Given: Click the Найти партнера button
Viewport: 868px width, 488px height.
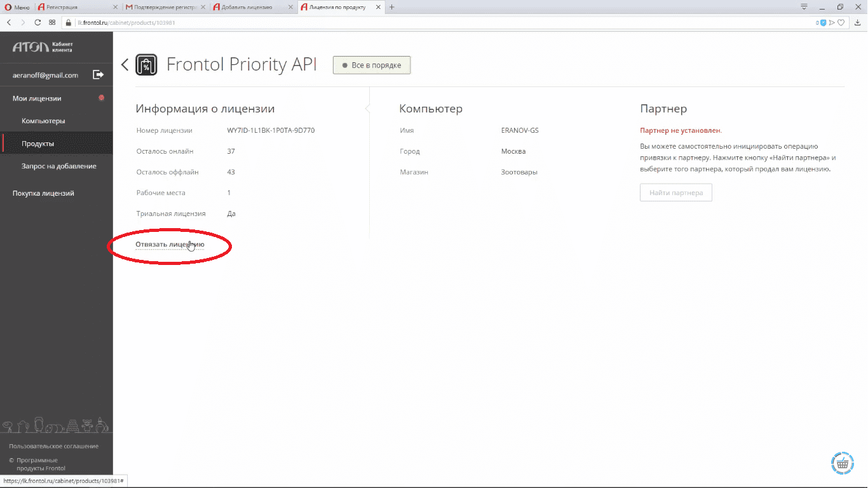Looking at the screenshot, I should (676, 193).
